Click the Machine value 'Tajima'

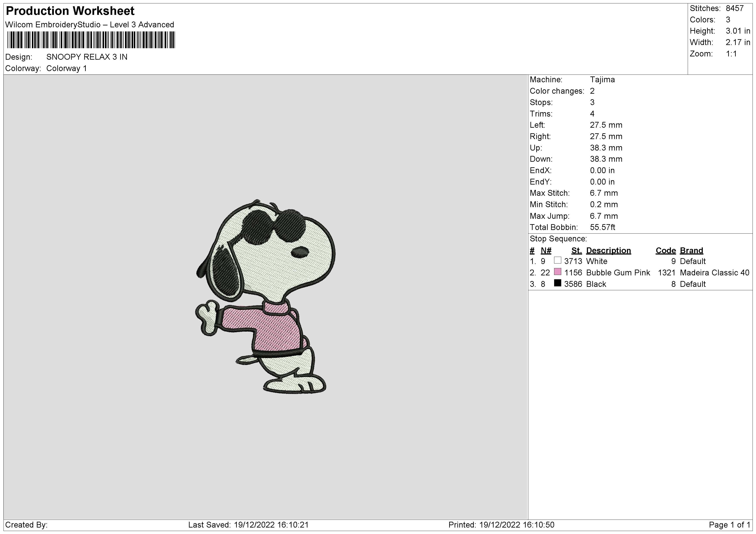pos(602,80)
